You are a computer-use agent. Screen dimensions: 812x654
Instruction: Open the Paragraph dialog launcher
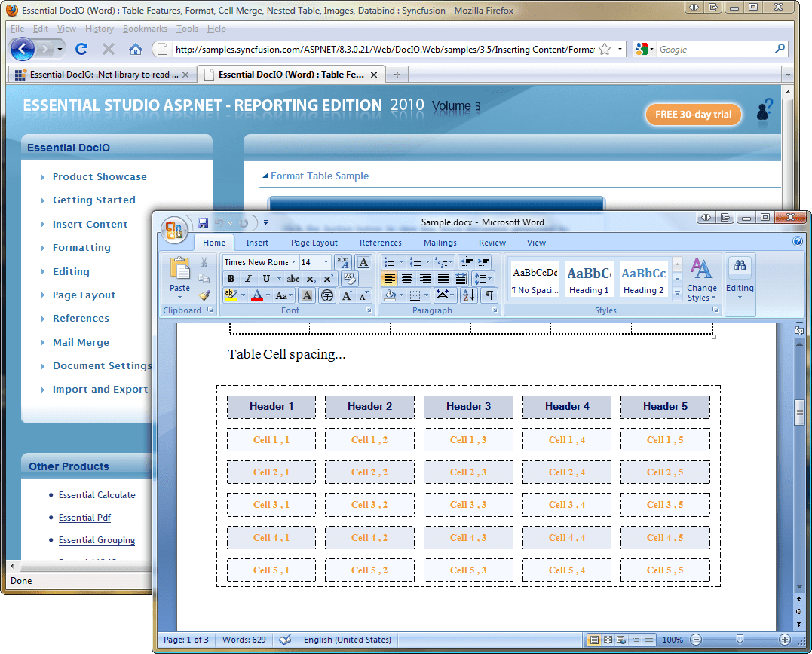tap(494, 310)
